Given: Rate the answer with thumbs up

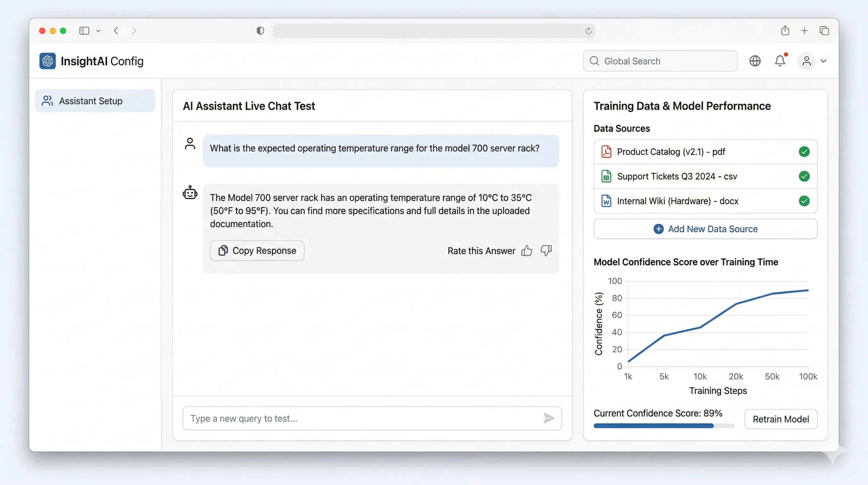Looking at the screenshot, I should click(527, 251).
